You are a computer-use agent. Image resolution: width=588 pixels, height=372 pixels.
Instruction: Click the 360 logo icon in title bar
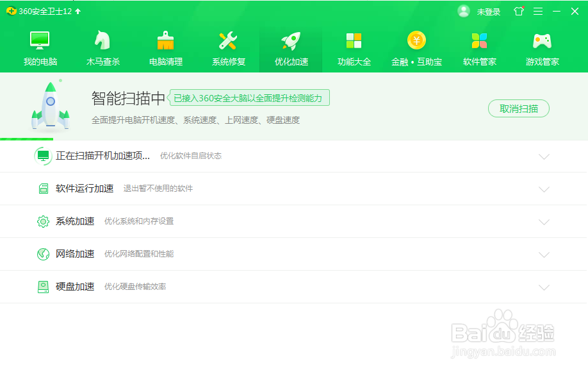click(12, 12)
